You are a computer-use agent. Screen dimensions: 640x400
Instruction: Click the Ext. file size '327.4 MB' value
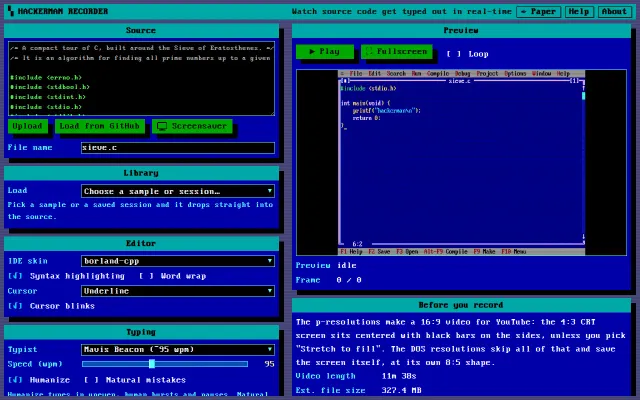tap(401, 390)
